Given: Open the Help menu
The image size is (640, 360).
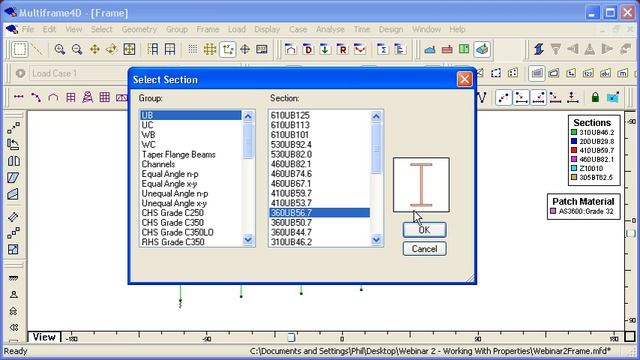Looking at the screenshot, I should coord(457,29).
